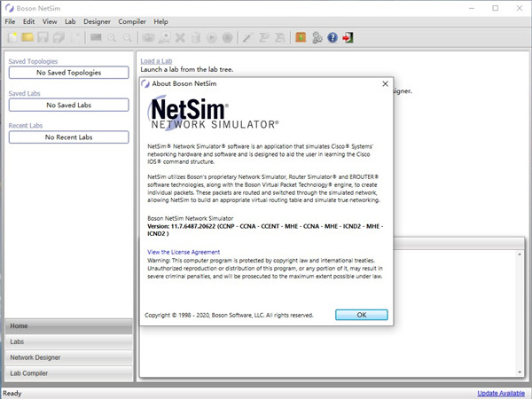Open the Help menu
The height and width of the screenshot is (399, 532).
(x=160, y=21)
